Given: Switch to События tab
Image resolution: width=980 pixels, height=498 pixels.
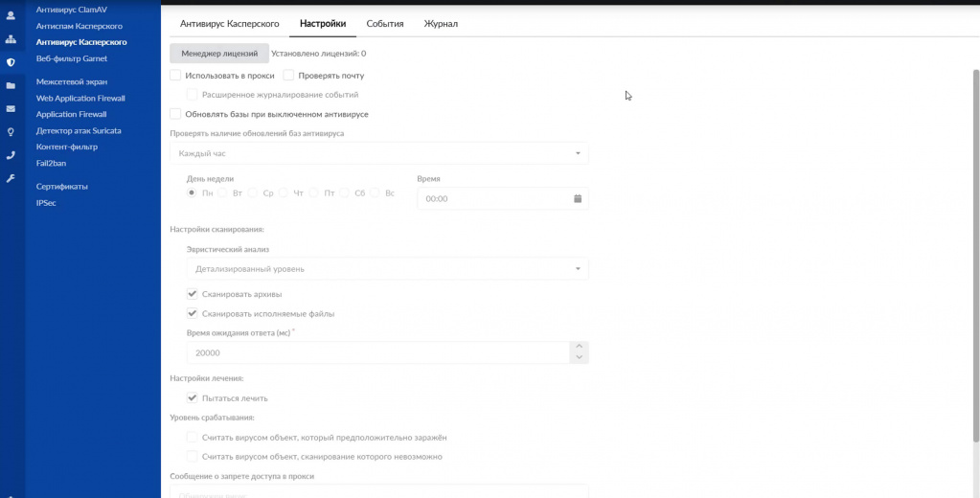Looking at the screenshot, I should [385, 24].
